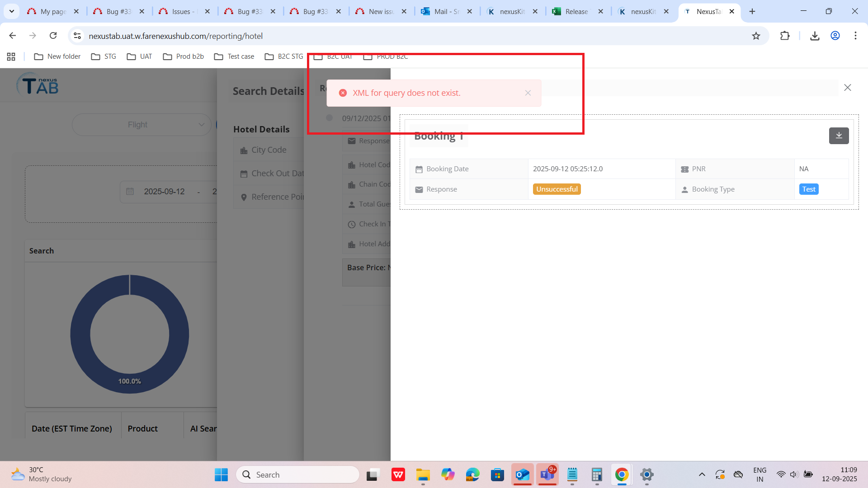868x488 pixels.
Task: Open the Chrome three-dot menu
Action: [x=855, y=36]
